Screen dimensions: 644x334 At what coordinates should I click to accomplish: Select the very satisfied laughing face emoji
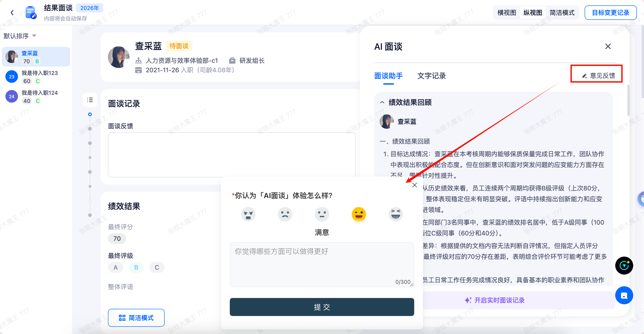[396, 214]
